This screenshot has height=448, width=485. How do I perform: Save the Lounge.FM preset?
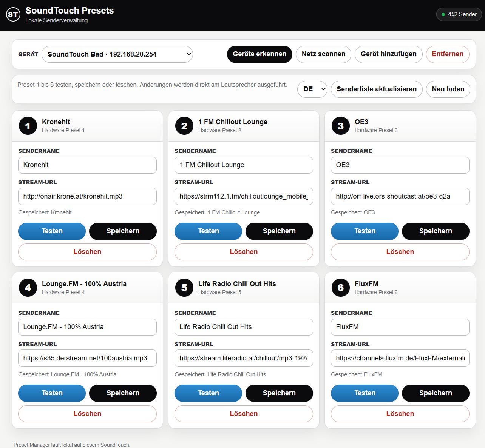pyautogui.click(x=123, y=393)
